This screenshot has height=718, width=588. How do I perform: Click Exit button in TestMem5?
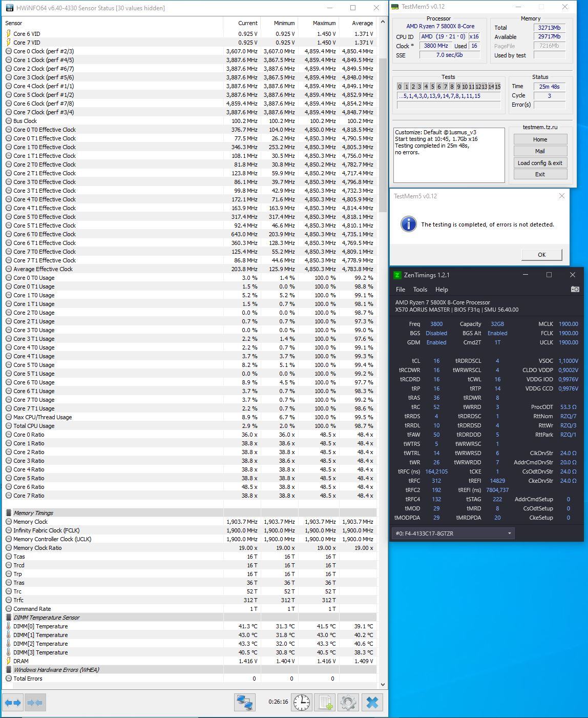[x=540, y=174]
